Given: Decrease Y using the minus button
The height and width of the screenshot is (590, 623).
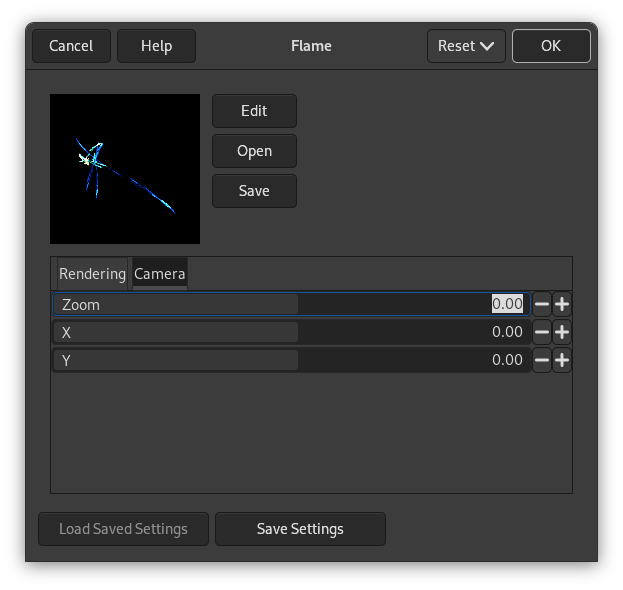Looking at the screenshot, I should point(542,361).
